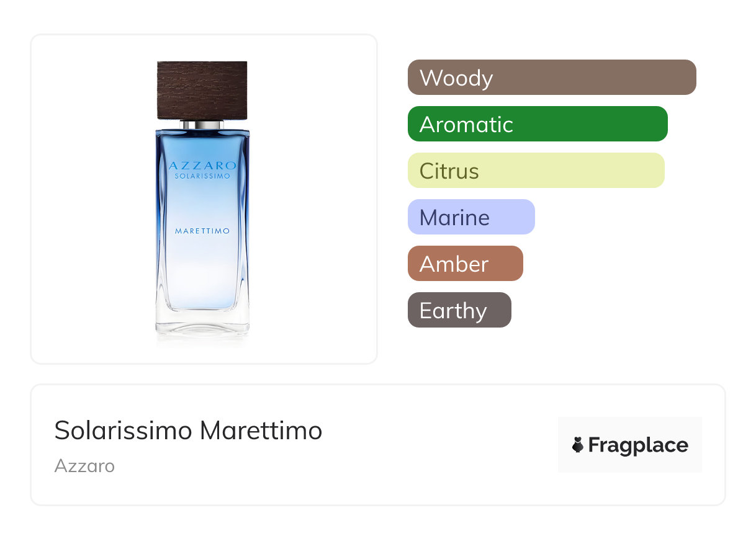Screen dimensions: 756x536
Task: Choose the gray Earthy accord bar
Action: (x=459, y=310)
